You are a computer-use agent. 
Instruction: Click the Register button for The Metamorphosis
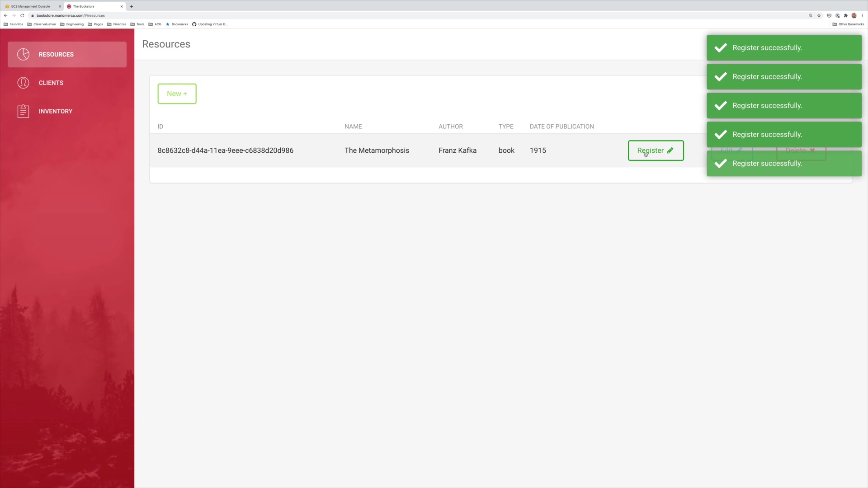pyautogui.click(x=655, y=150)
